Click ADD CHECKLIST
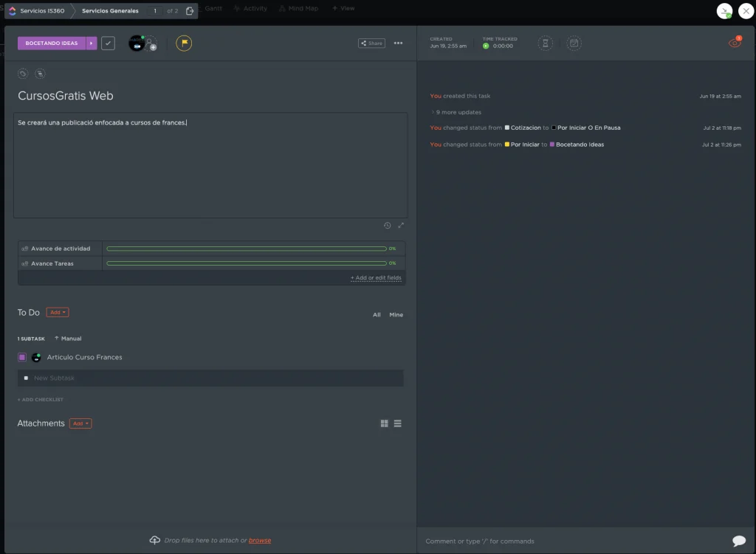The image size is (756, 554). point(41,400)
